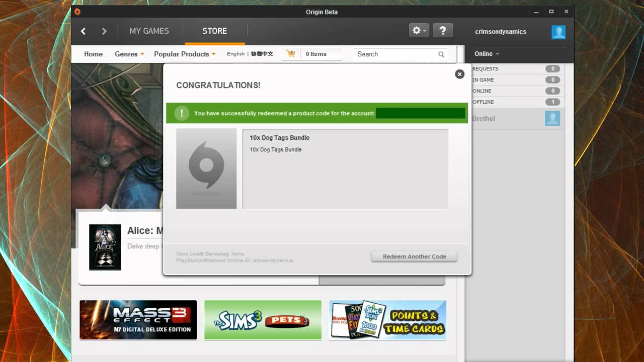Select Traditional Chinese language link
Image resolution: width=644 pixels, height=362 pixels.
click(x=262, y=54)
